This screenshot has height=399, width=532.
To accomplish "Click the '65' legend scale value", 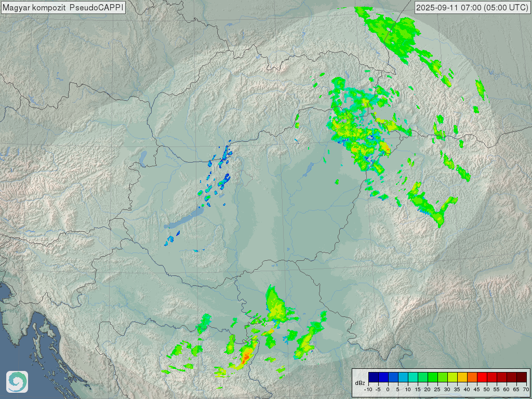I will pyautogui.click(x=516, y=390).
